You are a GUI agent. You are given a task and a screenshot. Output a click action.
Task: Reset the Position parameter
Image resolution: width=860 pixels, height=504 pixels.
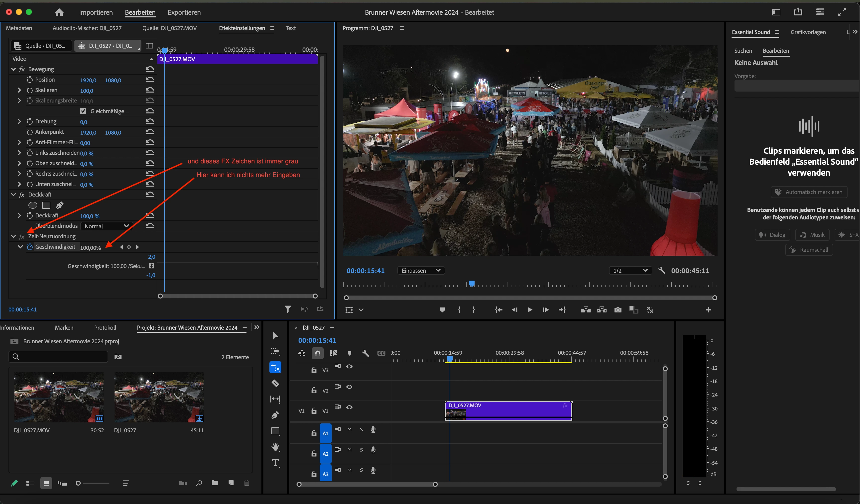click(150, 79)
